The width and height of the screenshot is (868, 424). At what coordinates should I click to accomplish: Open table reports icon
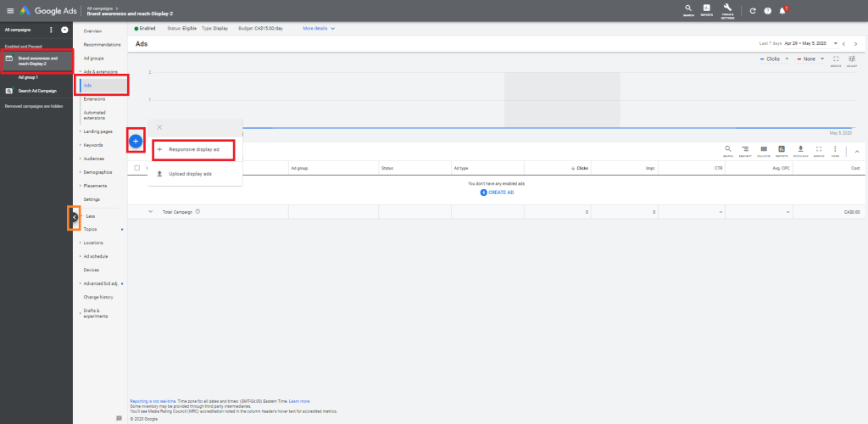click(x=782, y=151)
